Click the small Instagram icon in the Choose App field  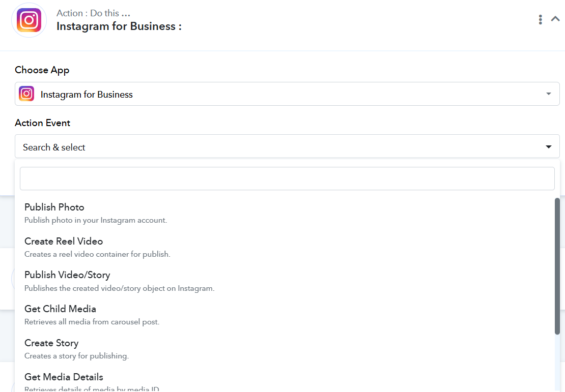26,94
